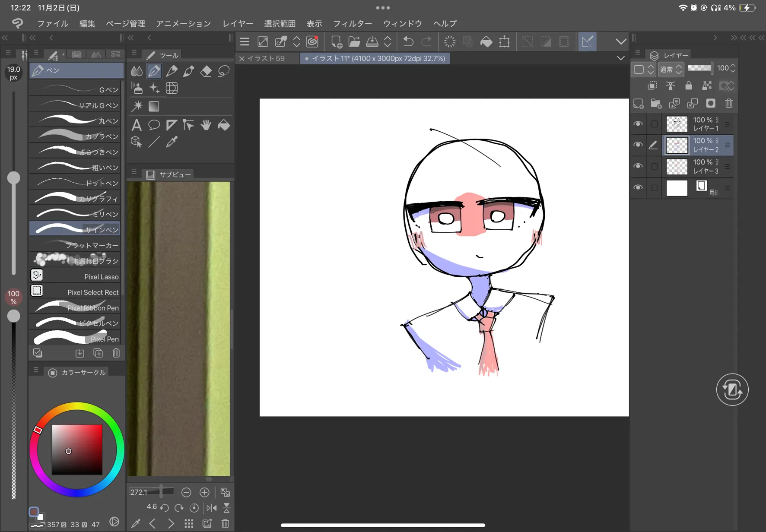Select the Auto select magic wand tool
This screenshot has height=532, width=766.
pyautogui.click(x=137, y=106)
